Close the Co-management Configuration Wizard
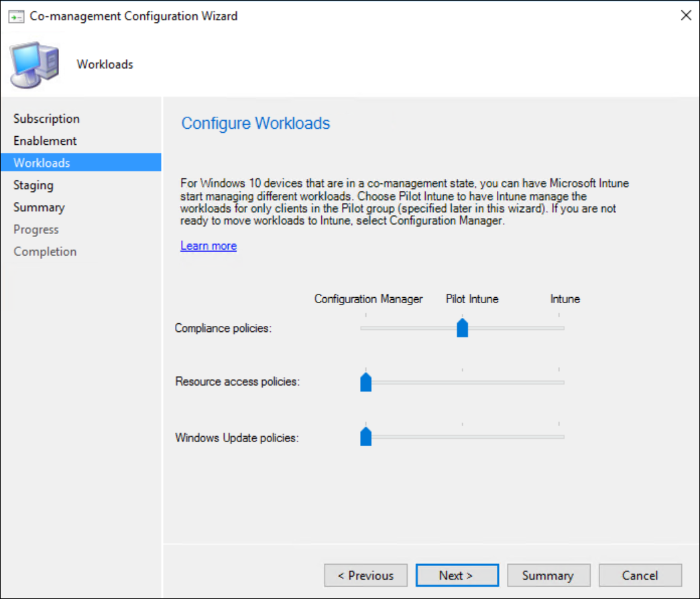 click(x=686, y=15)
